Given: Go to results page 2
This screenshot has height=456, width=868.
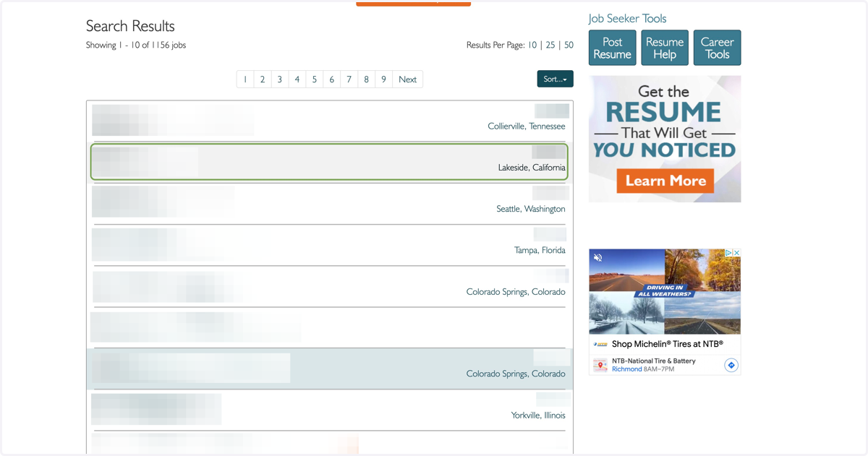Looking at the screenshot, I should (263, 79).
